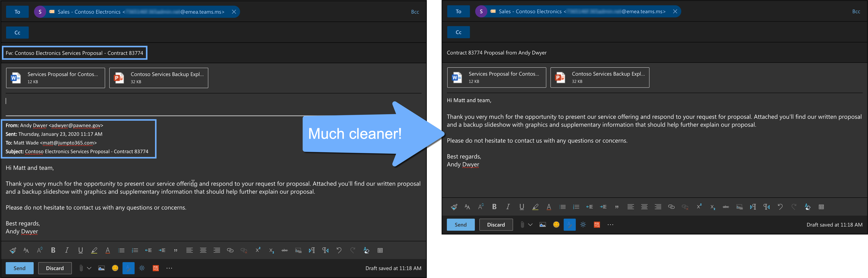Toggle Bold in left compose window

point(53,250)
